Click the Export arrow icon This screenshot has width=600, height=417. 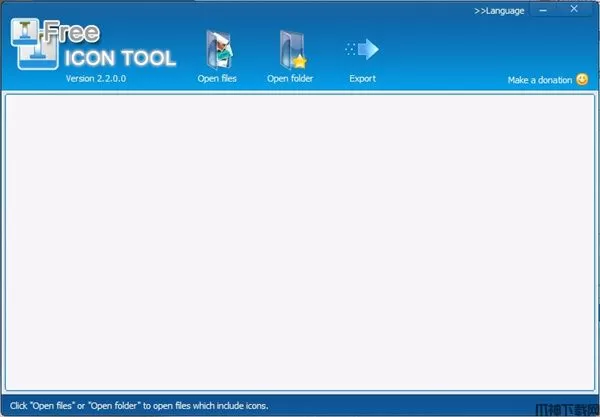(362, 49)
